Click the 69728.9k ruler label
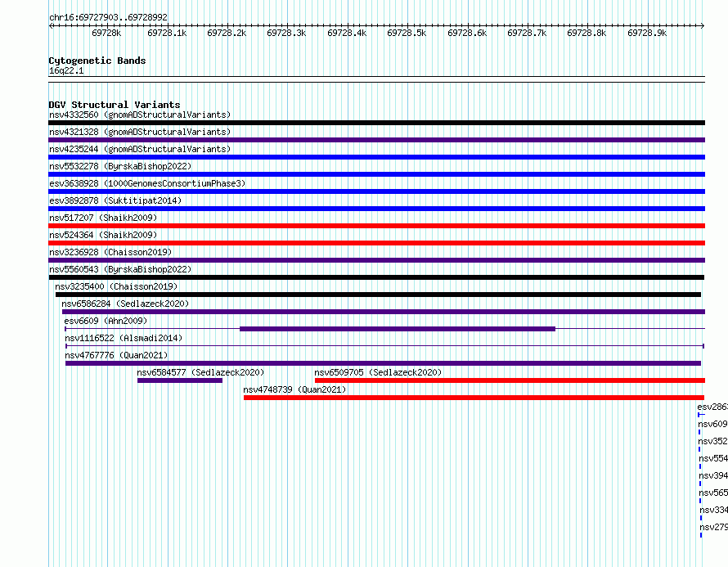This screenshot has height=567, width=728. point(647,33)
